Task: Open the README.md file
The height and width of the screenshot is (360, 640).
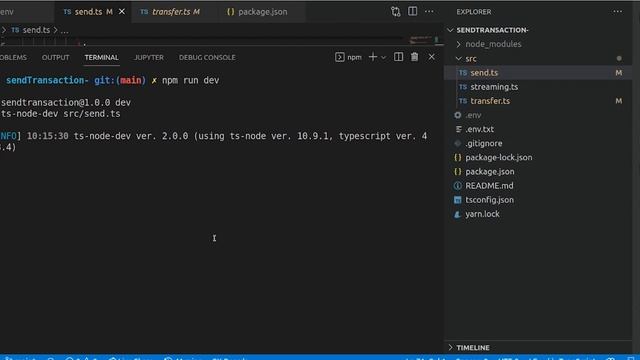Action: [538, 186]
